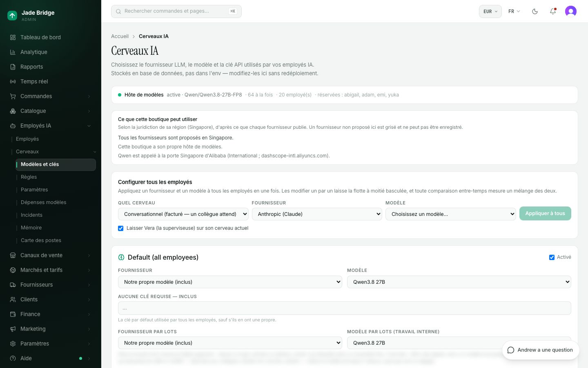
Task: Click the Paramètres gear icon in sidebar
Action: pyautogui.click(x=13, y=343)
